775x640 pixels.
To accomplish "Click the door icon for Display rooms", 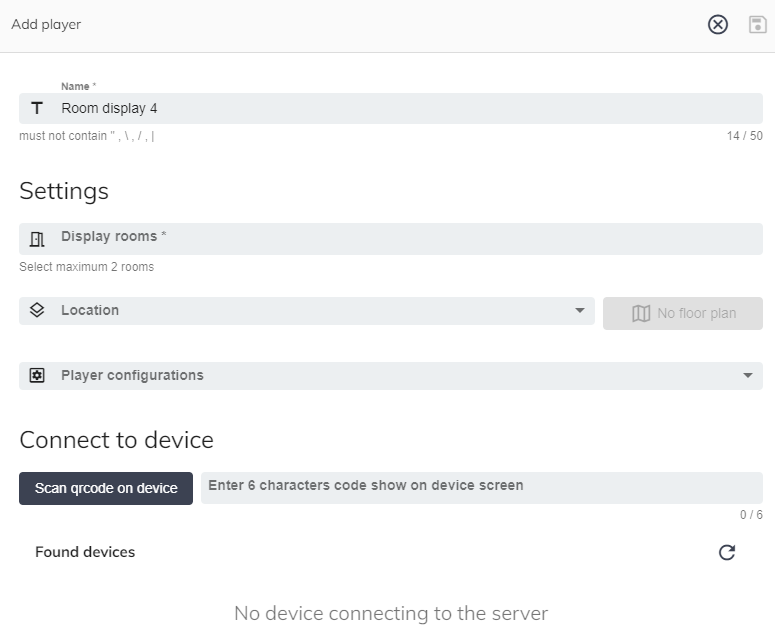I will point(37,239).
